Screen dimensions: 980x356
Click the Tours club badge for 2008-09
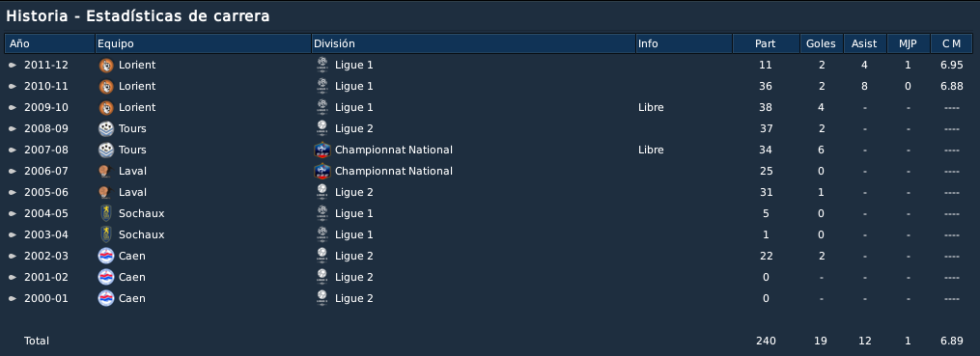(x=106, y=128)
